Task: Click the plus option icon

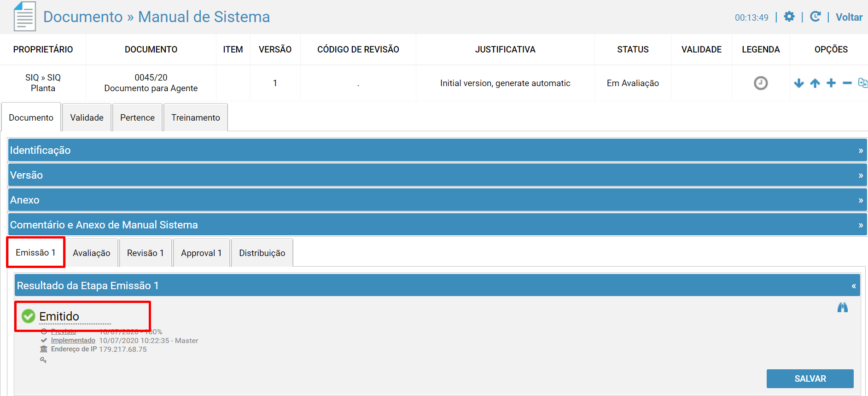Action: pyautogui.click(x=831, y=83)
